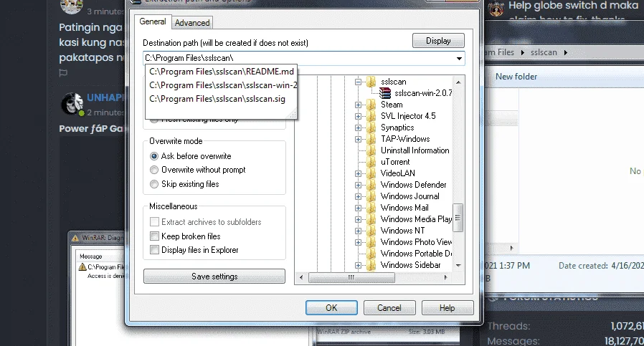The height and width of the screenshot is (346, 644).
Task: Select uTorrent tree label
Action: click(395, 162)
